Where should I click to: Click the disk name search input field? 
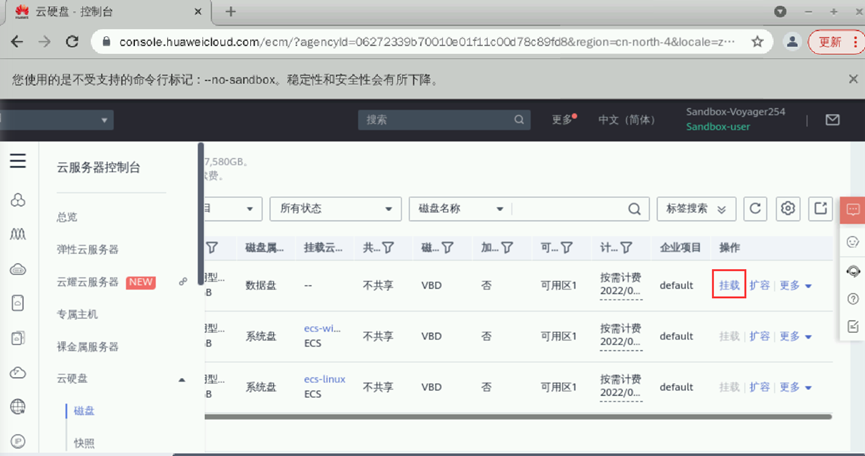[x=569, y=209]
